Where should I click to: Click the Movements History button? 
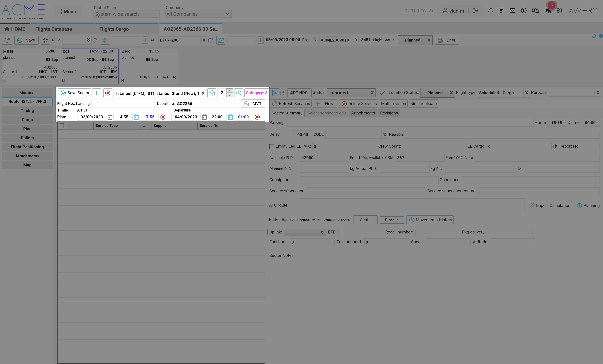pos(430,220)
